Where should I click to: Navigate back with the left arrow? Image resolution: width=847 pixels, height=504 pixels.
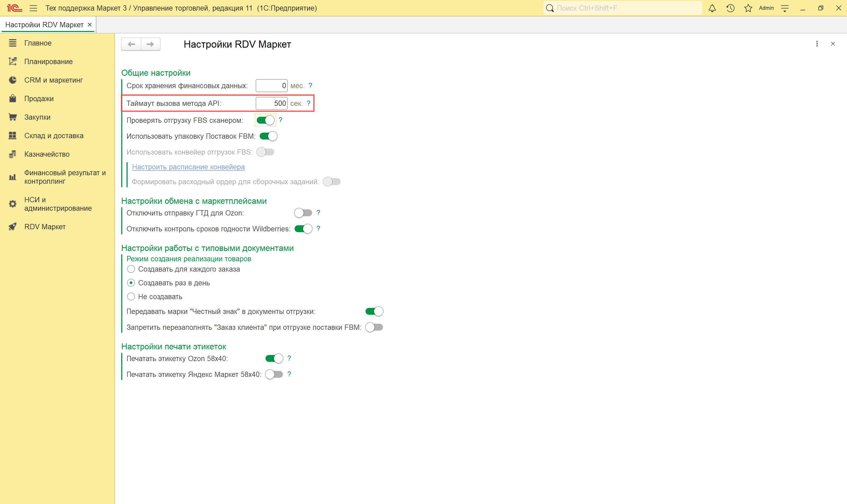point(132,44)
